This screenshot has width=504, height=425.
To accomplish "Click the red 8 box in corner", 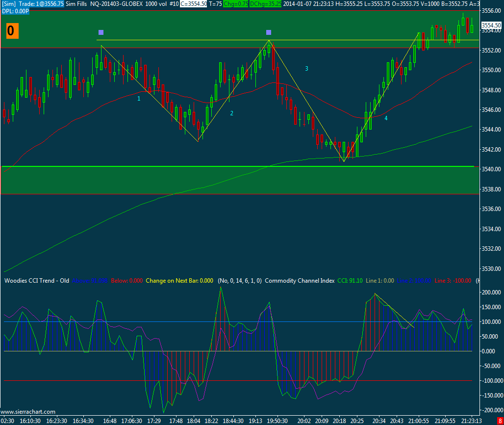I will click(x=500, y=421).
